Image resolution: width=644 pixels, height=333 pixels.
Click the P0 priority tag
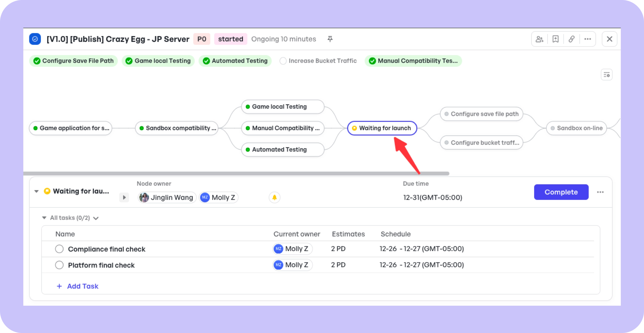tap(202, 39)
